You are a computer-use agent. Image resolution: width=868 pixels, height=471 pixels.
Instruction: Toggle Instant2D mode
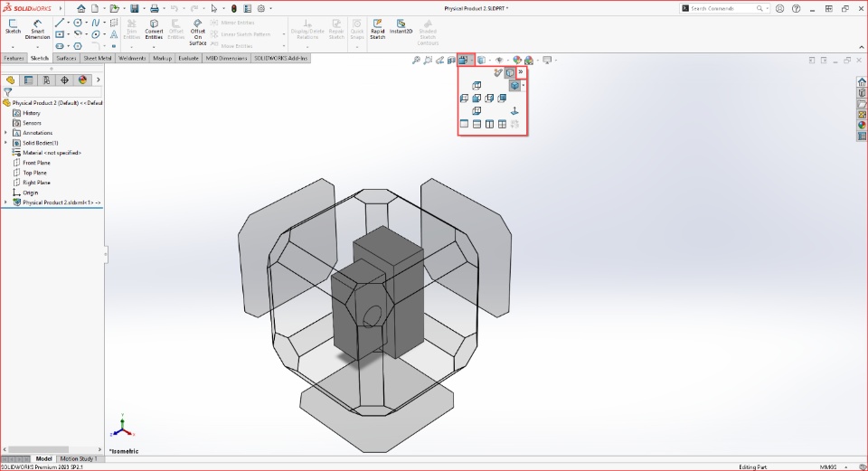tap(401, 26)
